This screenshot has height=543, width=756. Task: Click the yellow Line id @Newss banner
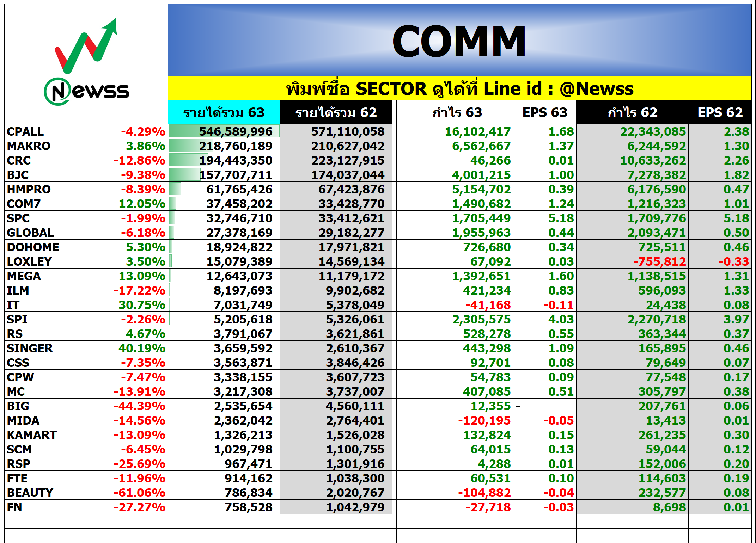[x=459, y=88]
